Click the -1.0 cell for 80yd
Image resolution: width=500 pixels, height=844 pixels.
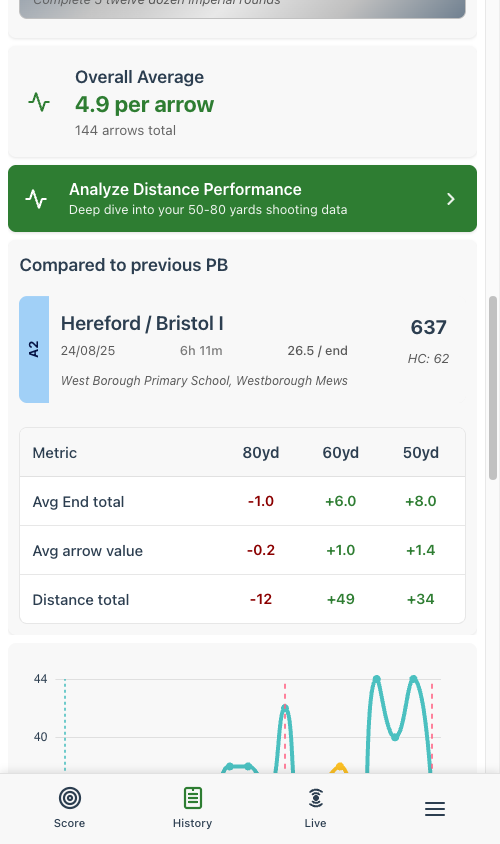(261, 501)
